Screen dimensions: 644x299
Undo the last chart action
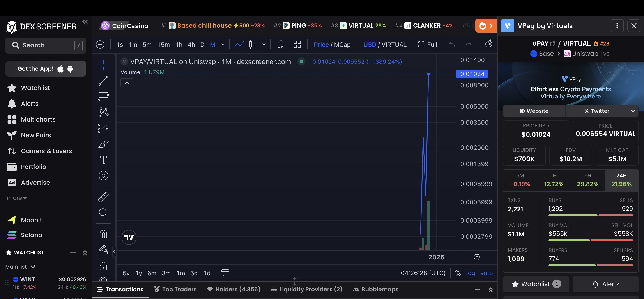pos(452,45)
